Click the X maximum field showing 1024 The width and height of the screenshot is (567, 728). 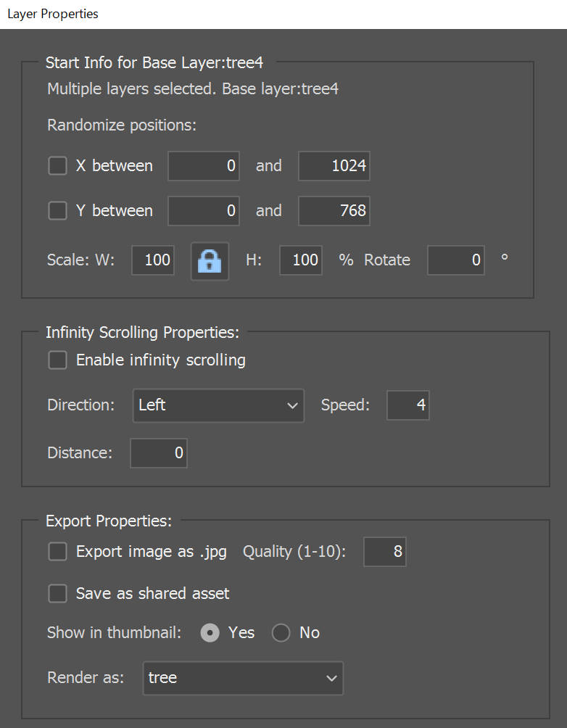(334, 166)
